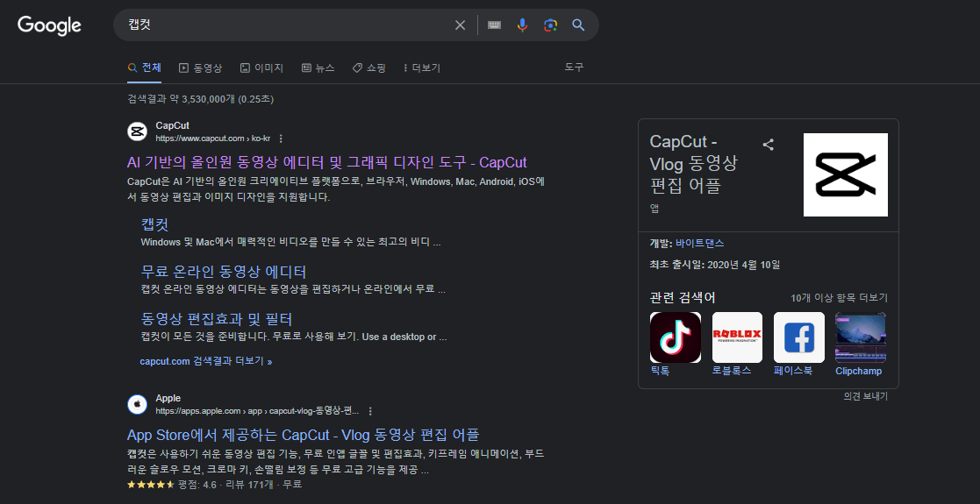Click the Google logo
Screen dimensions: 980x504
click(49, 25)
